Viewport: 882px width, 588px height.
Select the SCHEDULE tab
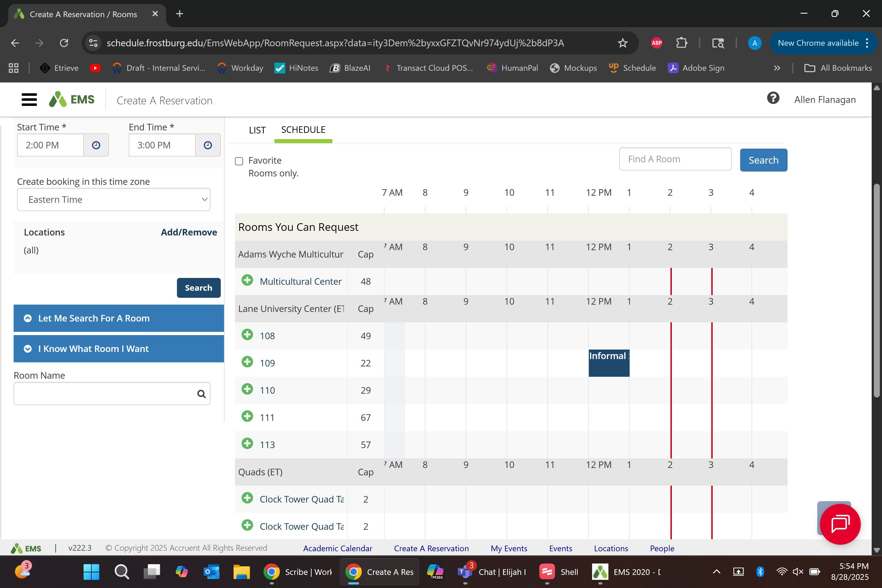303,130
